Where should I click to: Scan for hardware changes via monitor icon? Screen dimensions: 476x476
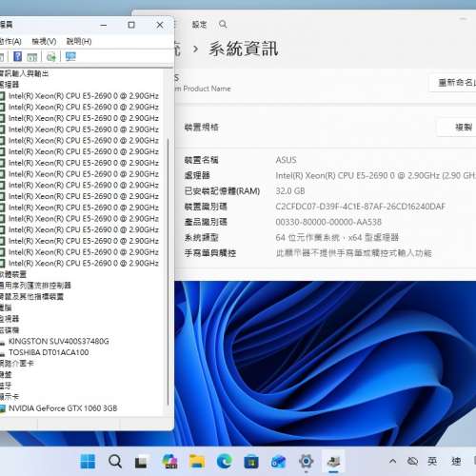point(70,57)
